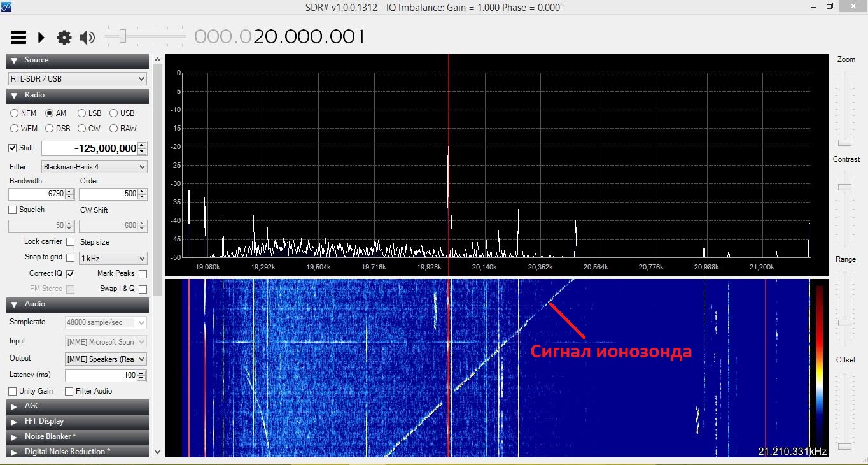Click the Latency (ms) input field
Screen dimensions: 868x465
[102, 375]
